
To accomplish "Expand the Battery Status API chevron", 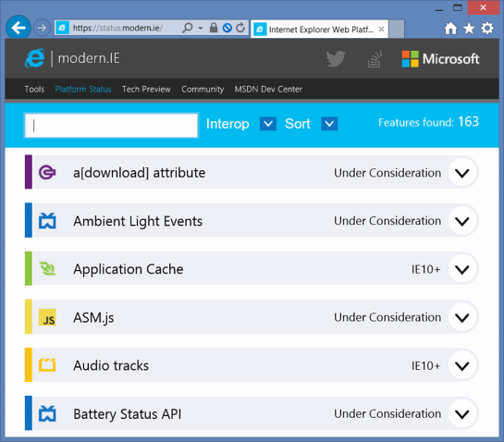I will tap(461, 414).
